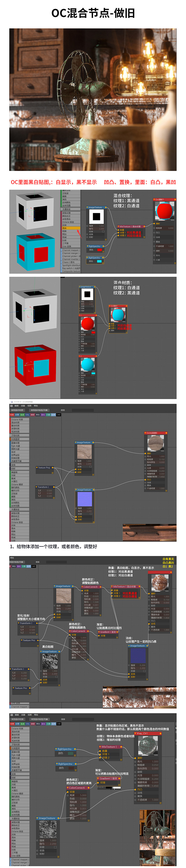Click cyan color swatch of RgbSpectru node
The image size is (186, 868).
[x=99, y=261]
